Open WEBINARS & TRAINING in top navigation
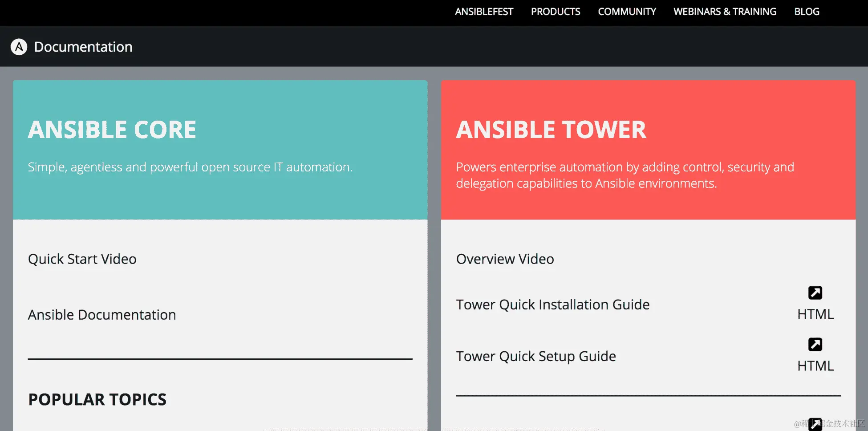The image size is (868, 431). tap(725, 12)
